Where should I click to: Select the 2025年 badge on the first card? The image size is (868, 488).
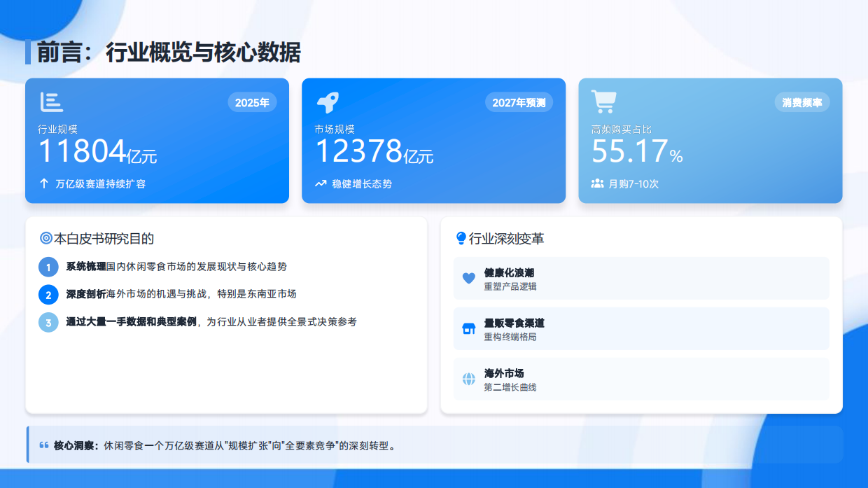[252, 102]
